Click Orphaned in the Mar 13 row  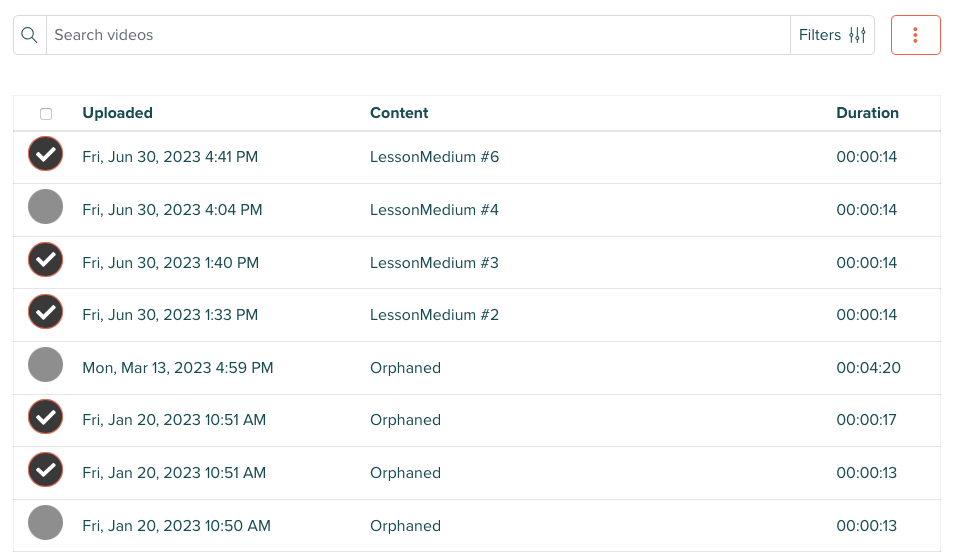click(x=405, y=368)
